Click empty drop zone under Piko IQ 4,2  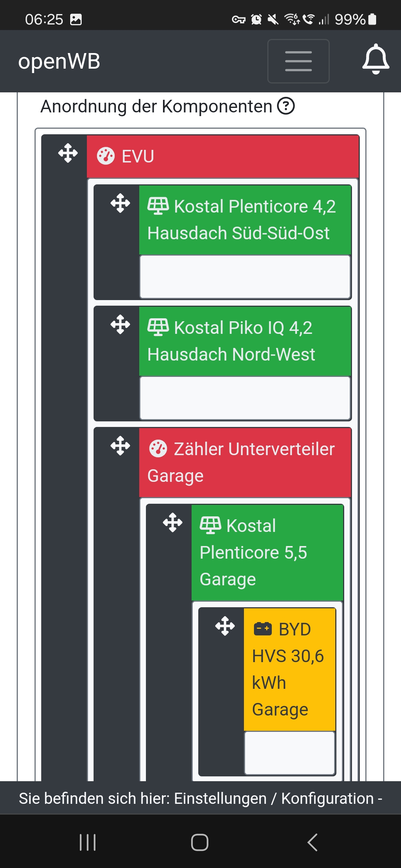[245, 398]
